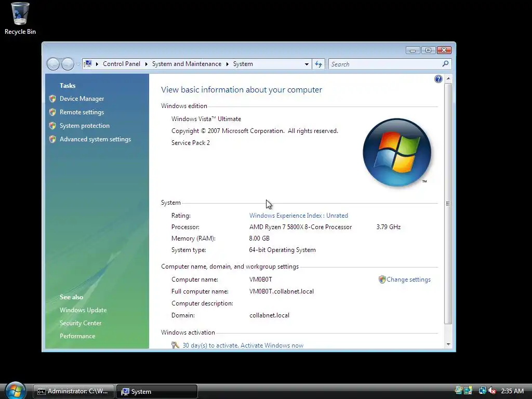Open System protection task link
Viewport: 532px width, 399px height.
coord(85,126)
